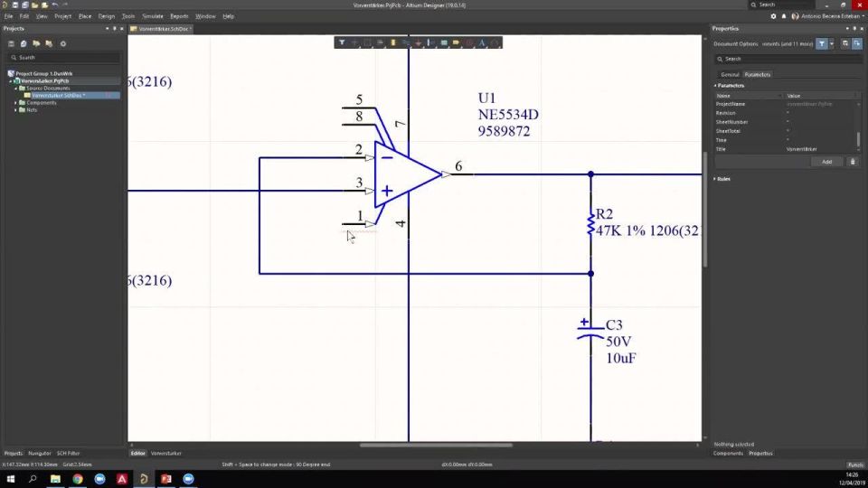Click the horizontal scrollbar below the schematic
This screenshot has width=868, height=488.
coord(436,445)
